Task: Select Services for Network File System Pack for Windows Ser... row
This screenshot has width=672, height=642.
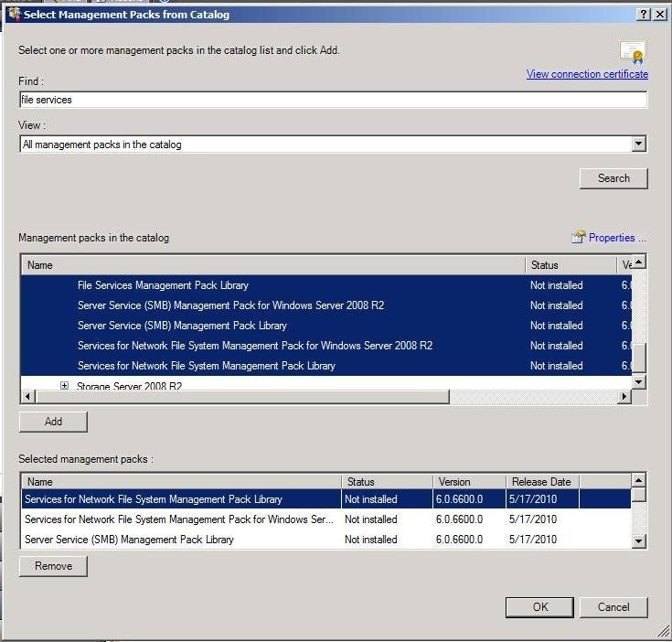Action: [x=325, y=519]
